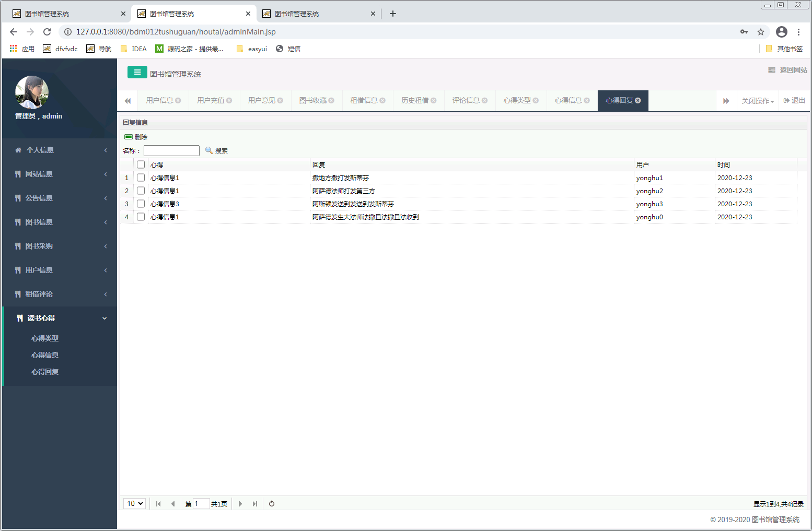This screenshot has height=531, width=812.
Task: Reload the page with the refresh icon
Action: [x=47, y=32]
